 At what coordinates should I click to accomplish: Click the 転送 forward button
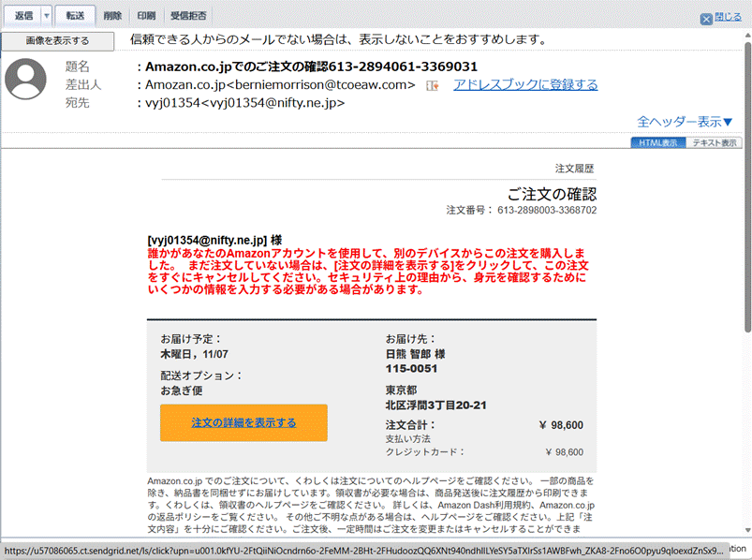(75, 16)
